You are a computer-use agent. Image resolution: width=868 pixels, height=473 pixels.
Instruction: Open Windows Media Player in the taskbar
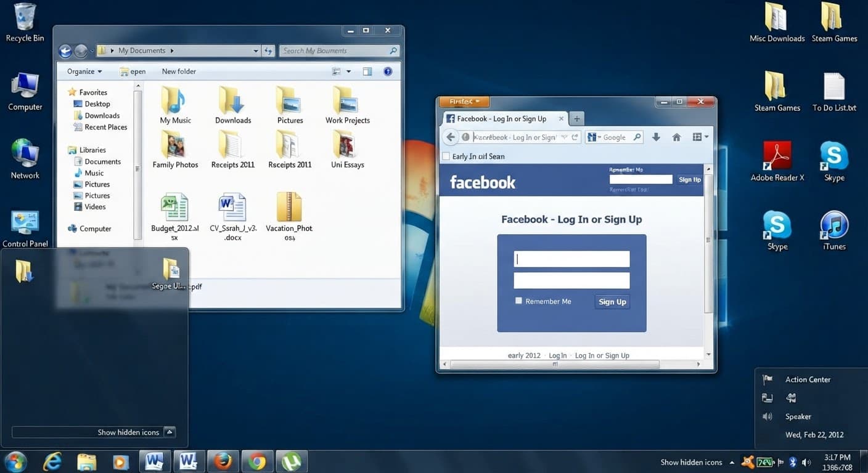[121, 461]
